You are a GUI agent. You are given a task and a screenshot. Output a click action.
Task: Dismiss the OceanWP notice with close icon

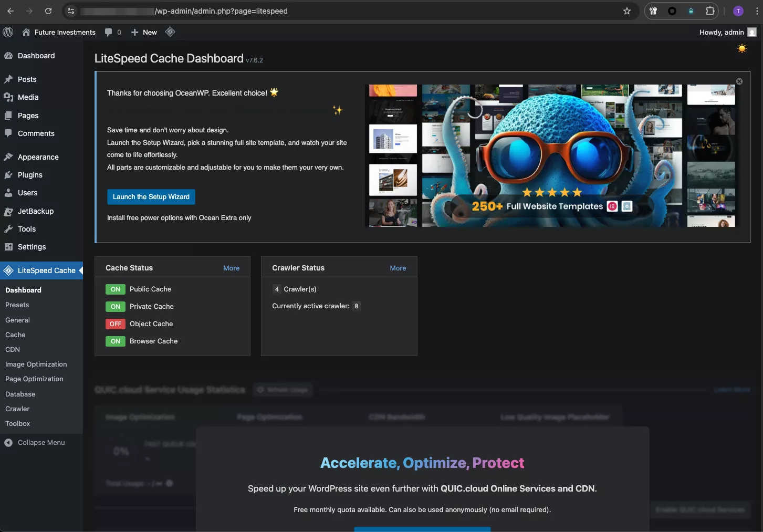(739, 81)
